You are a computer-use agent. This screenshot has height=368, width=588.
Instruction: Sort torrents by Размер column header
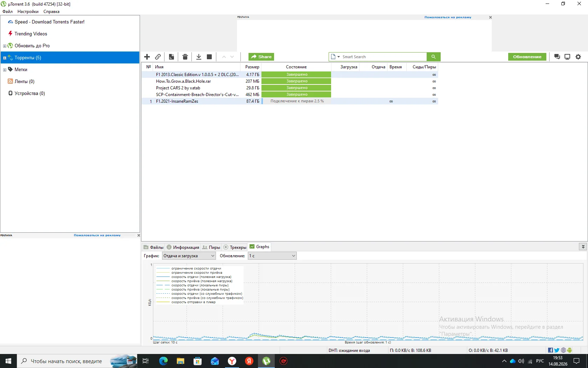pos(251,67)
